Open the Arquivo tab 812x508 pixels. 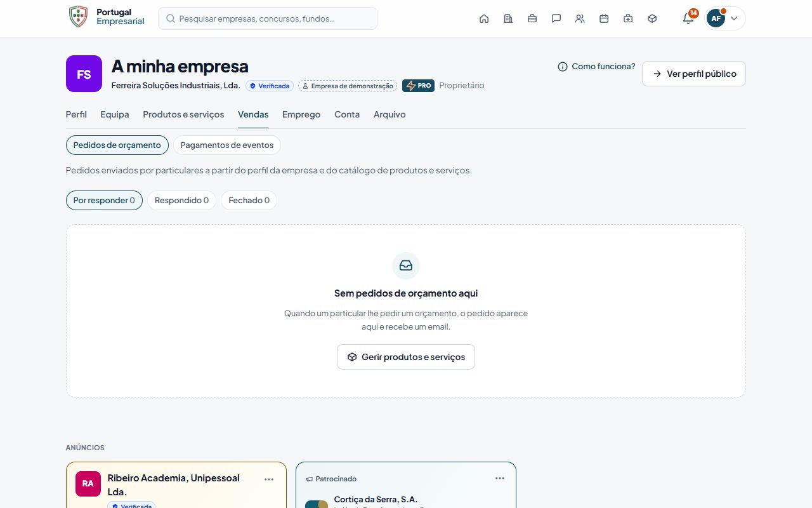click(390, 114)
